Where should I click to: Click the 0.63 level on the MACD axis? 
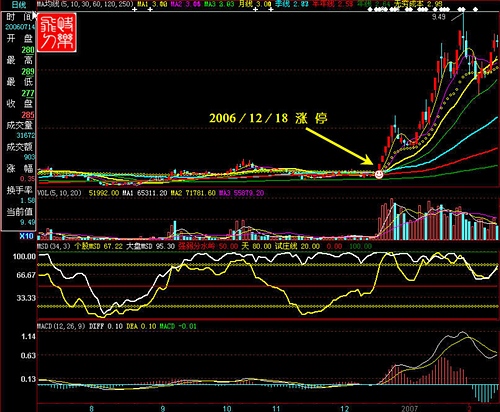[x=28, y=356]
